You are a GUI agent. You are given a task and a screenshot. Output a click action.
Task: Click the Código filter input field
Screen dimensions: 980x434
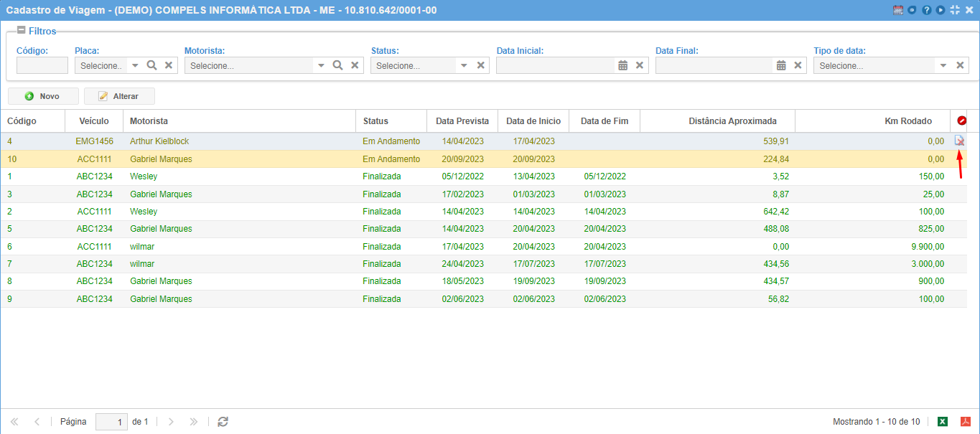pos(42,65)
